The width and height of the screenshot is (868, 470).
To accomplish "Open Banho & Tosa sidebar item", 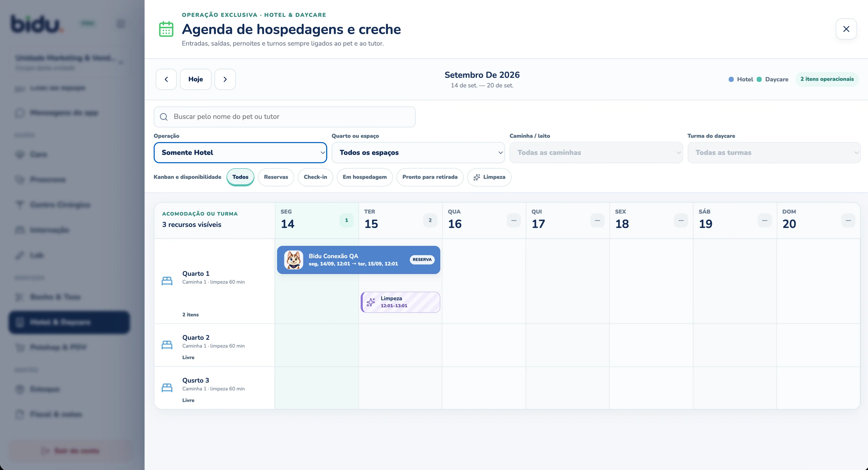I will click(x=69, y=297).
